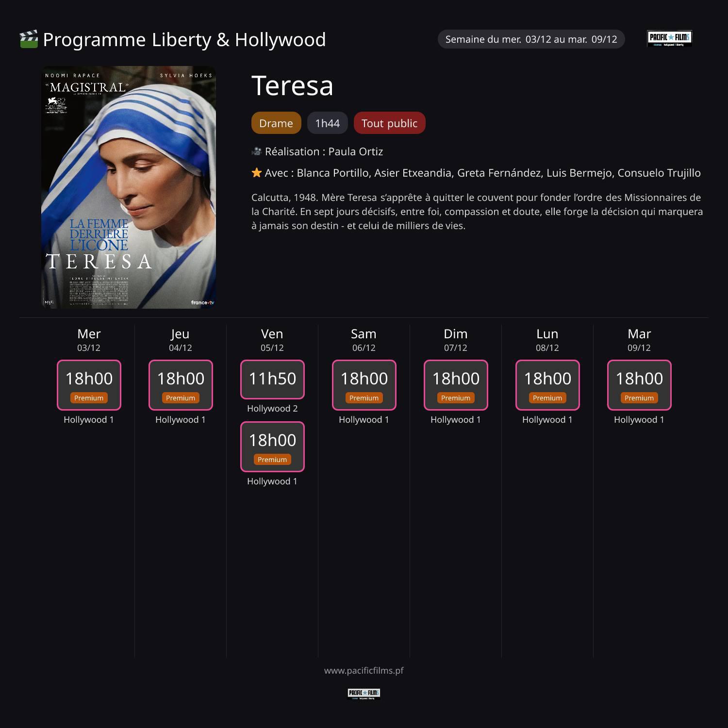Click the Pacific Films logo in footer

[364, 694]
